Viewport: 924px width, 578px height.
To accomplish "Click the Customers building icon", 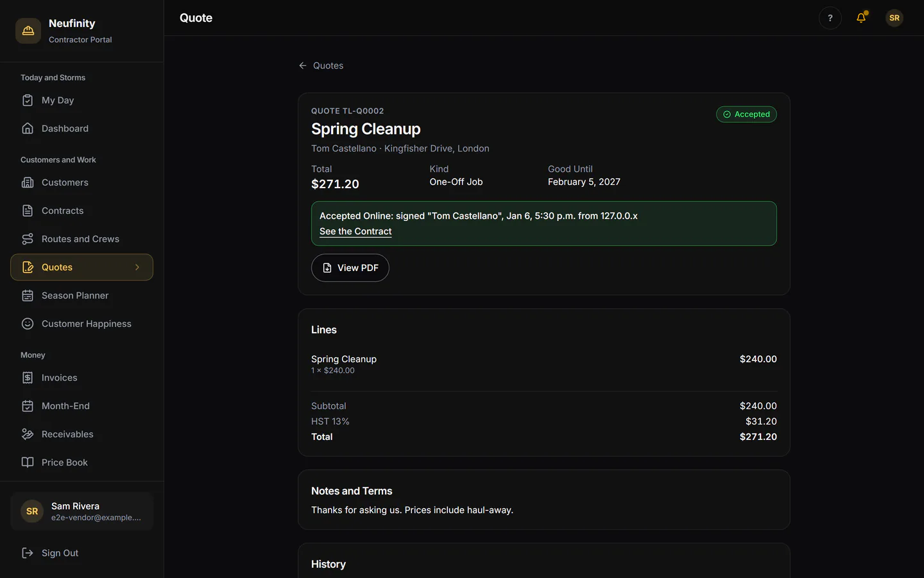I will point(28,182).
